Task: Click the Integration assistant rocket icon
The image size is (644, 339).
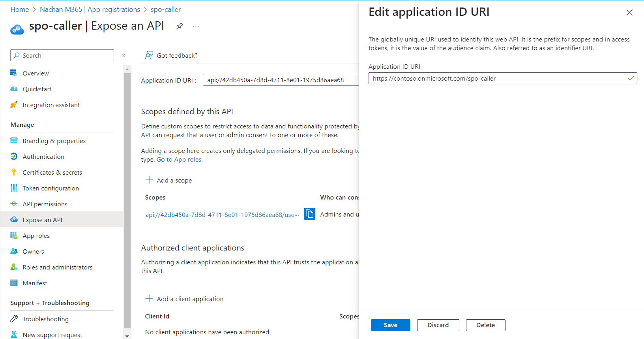Action: coord(14,105)
